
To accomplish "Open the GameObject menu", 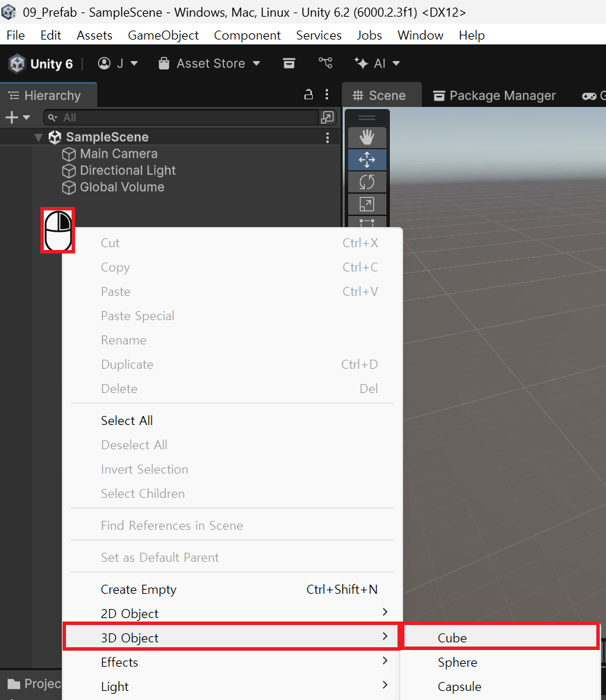I will click(163, 35).
